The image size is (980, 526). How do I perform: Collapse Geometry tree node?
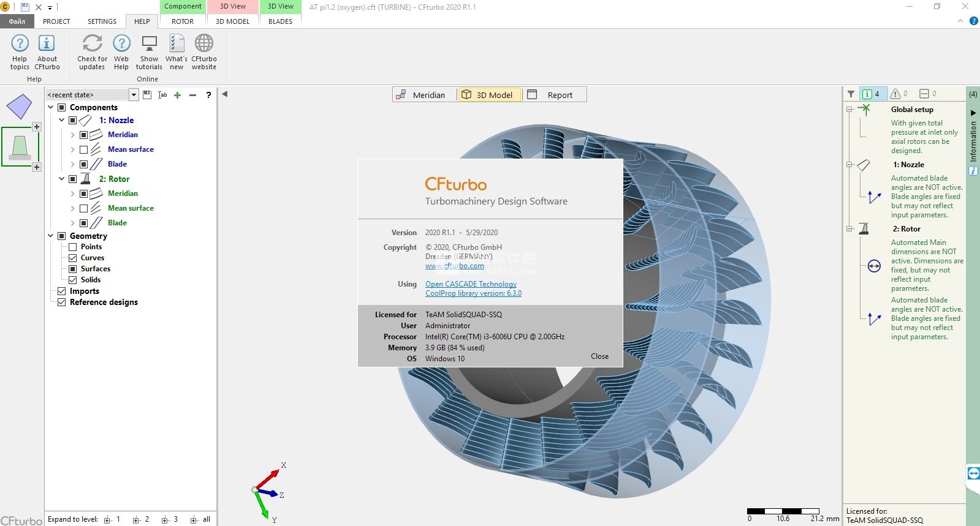51,236
